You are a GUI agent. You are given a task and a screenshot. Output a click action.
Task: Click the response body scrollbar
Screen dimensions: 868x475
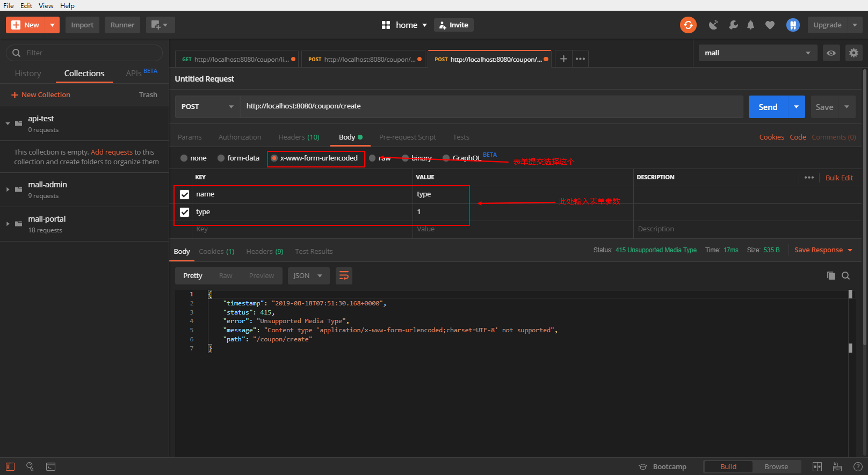coord(850,322)
